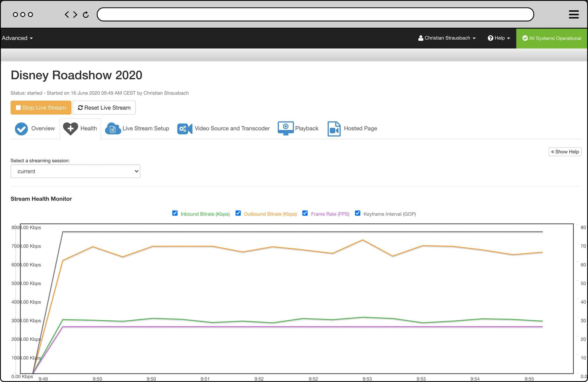Click the stream status started line
The height and width of the screenshot is (382, 588).
point(100,93)
